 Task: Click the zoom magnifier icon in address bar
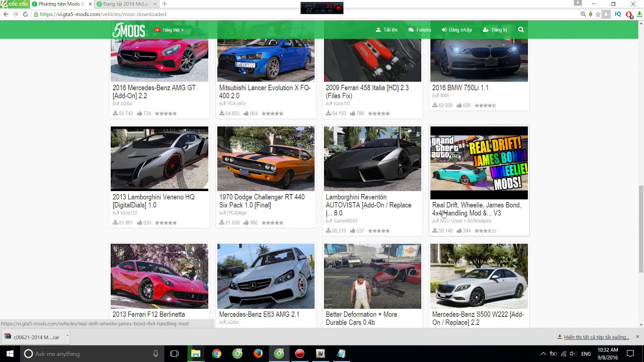click(583, 14)
